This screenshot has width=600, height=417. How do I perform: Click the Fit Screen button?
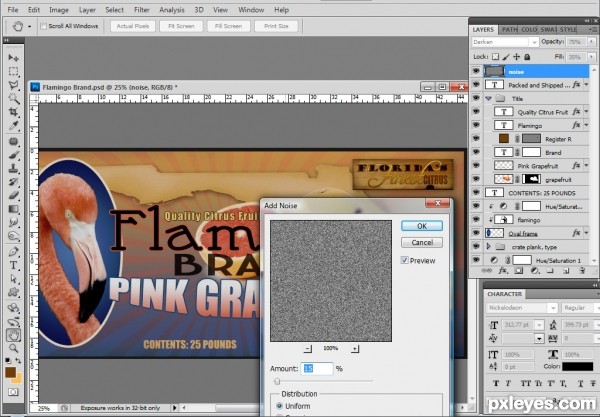point(181,26)
